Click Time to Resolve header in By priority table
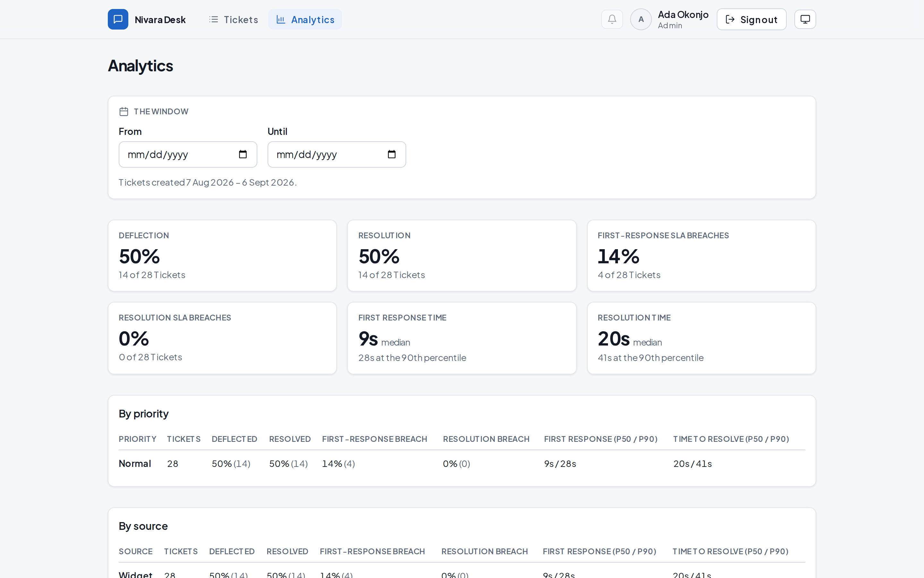 (x=731, y=439)
